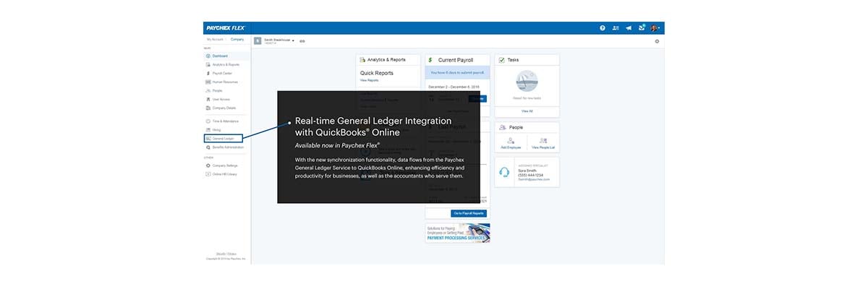Open the help question mark icon
Image resolution: width=868 pixels, height=289 pixels.
[x=602, y=27]
